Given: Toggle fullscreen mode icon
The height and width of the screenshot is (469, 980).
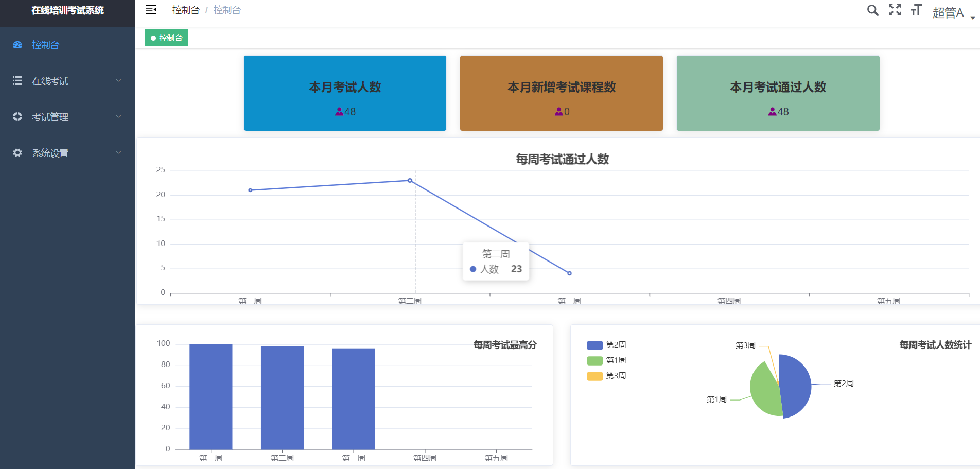Looking at the screenshot, I should (895, 10).
